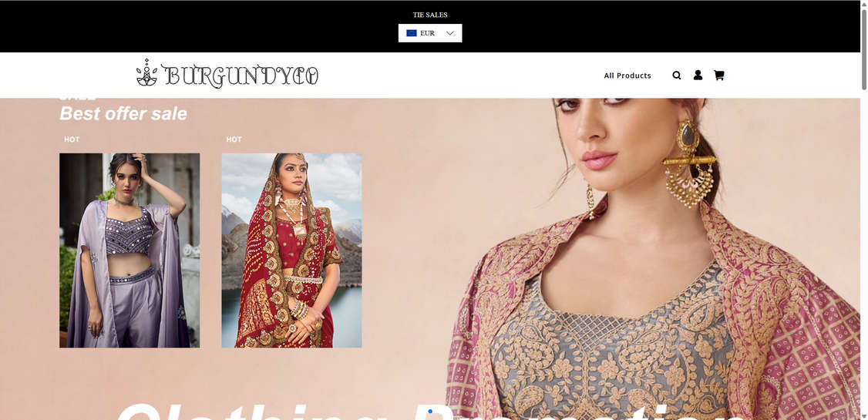Click the Burgundyco logo text
The height and width of the screenshot is (420, 868).
[x=241, y=76]
